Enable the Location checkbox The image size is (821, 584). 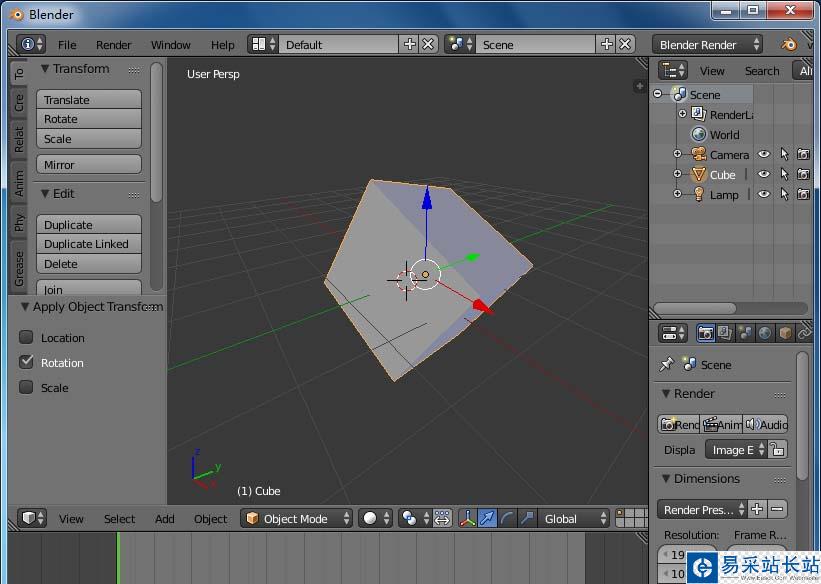27,338
